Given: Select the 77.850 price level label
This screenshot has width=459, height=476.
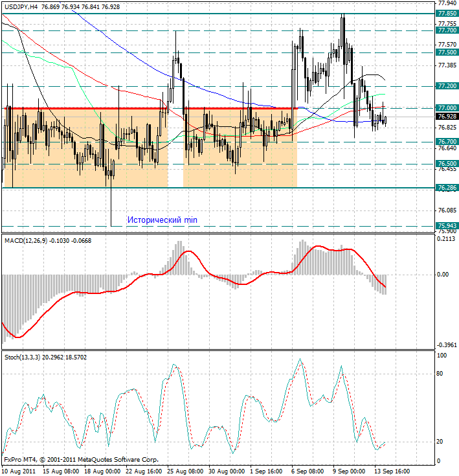Looking at the screenshot, I should tap(447, 14).
